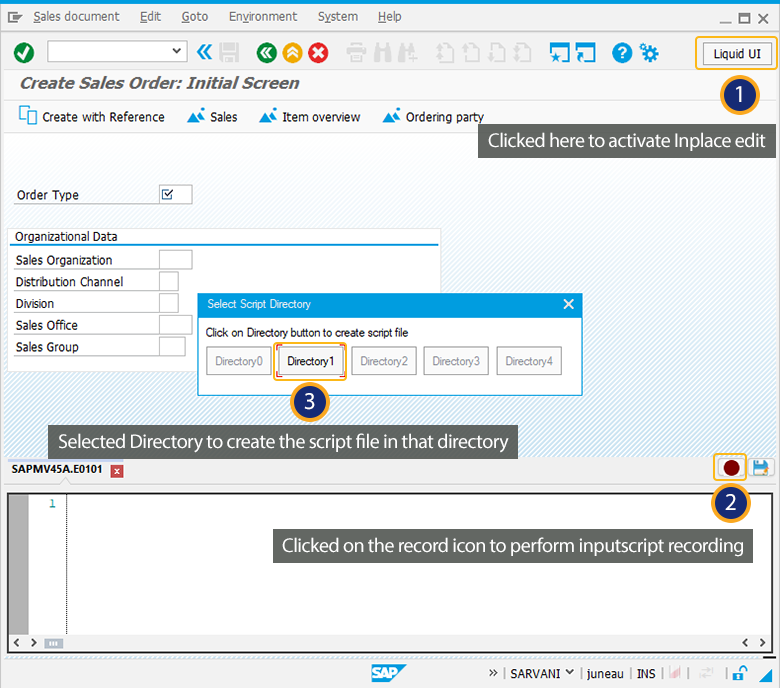Click the Last Page icon
This screenshot has width=780, height=688.
[x=522, y=52]
